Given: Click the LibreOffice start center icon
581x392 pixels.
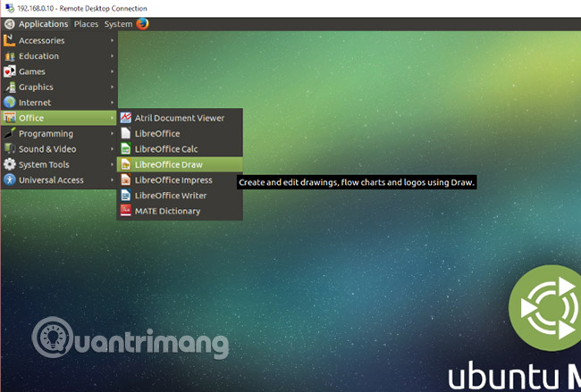Looking at the screenshot, I should (126, 133).
